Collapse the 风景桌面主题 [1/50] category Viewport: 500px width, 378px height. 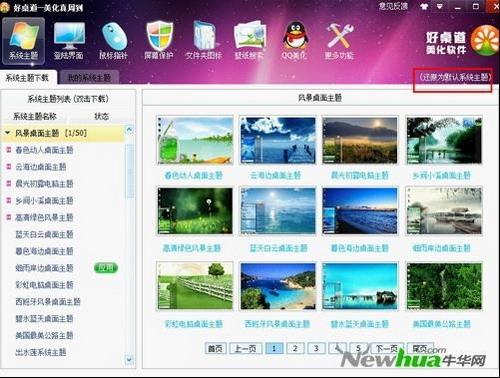point(7,133)
